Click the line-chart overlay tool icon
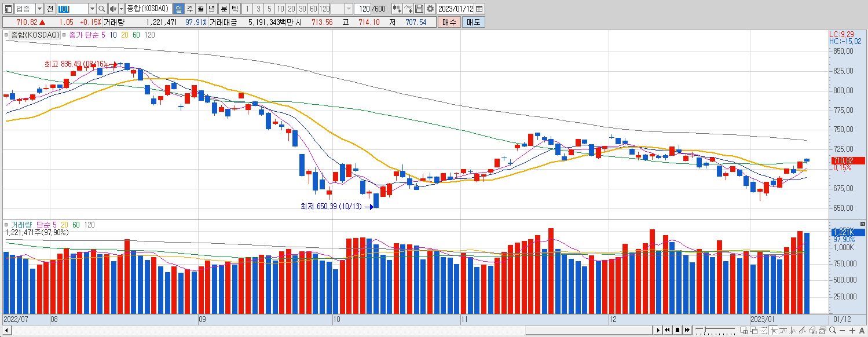The height and width of the screenshot is (337, 868). pos(408,9)
